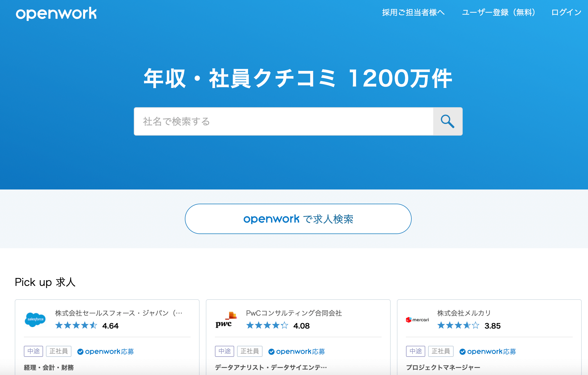Open 株式会社セールスフォース・ジャパン company link
Viewport: 588px width, 375px height.
[119, 313]
